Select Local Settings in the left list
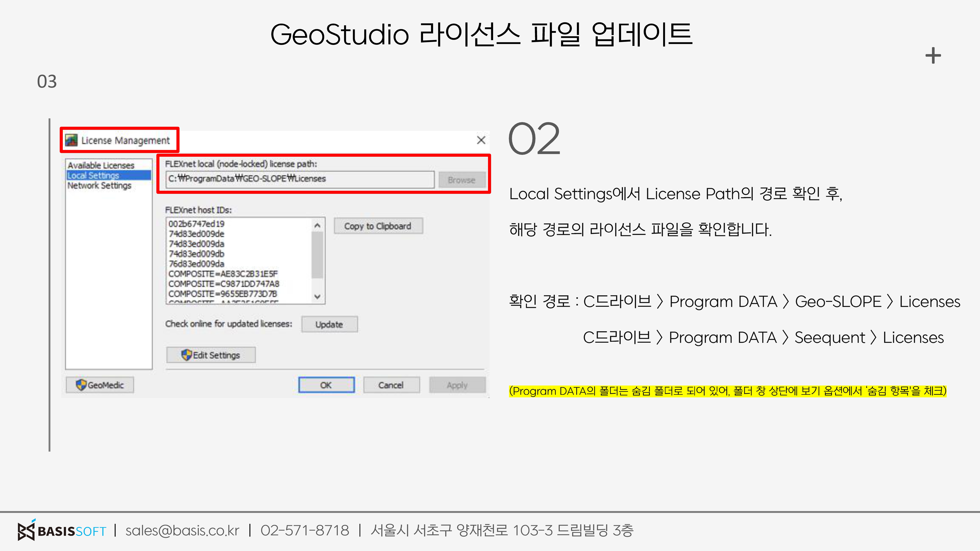Viewport: 980px width, 551px height. tap(93, 175)
